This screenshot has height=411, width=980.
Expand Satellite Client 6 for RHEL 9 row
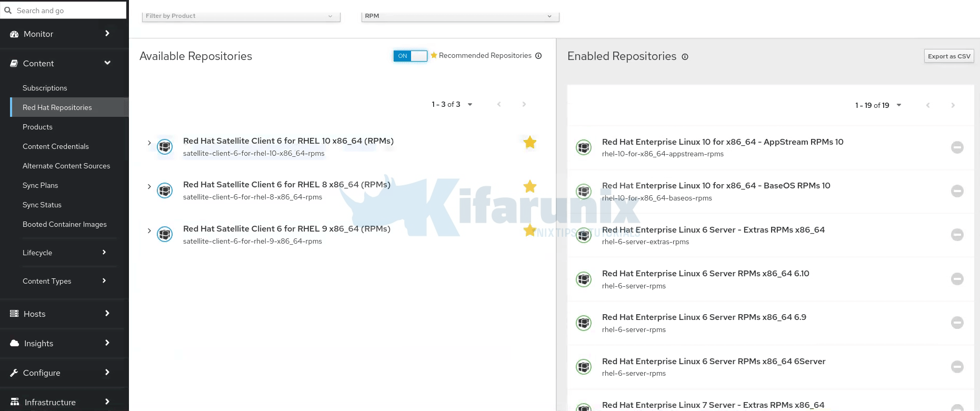click(x=149, y=230)
